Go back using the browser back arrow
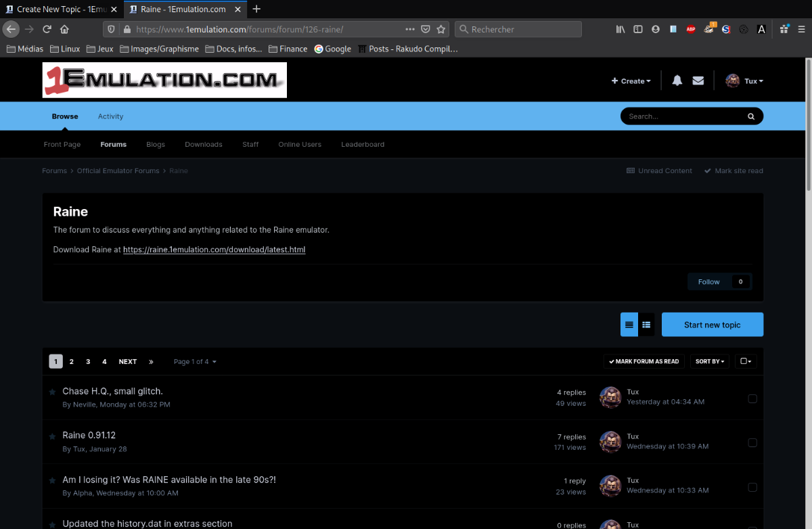This screenshot has height=529, width=812. pos(11,29)
